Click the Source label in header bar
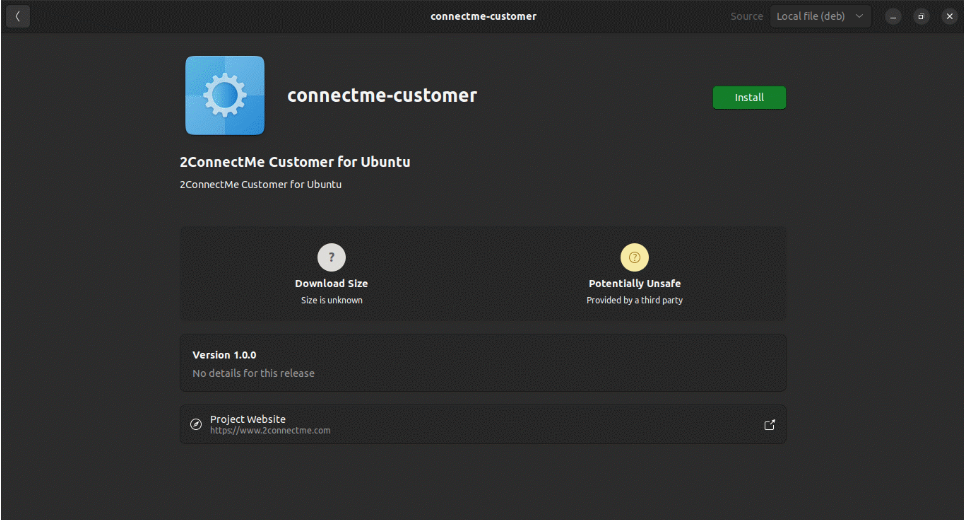 coord(746,17)
